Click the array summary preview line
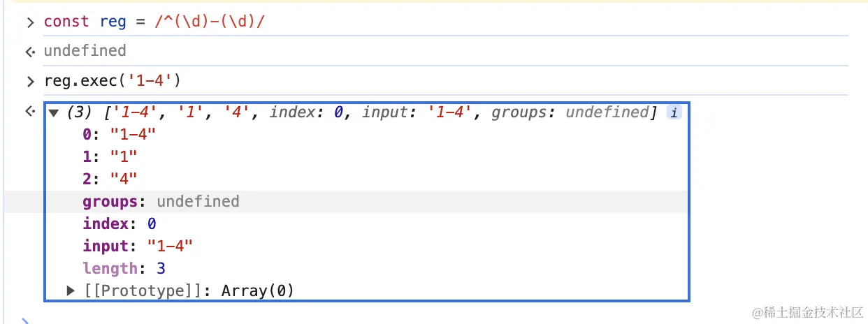Screen dimensions: 868x324 [x=363, y=112]
